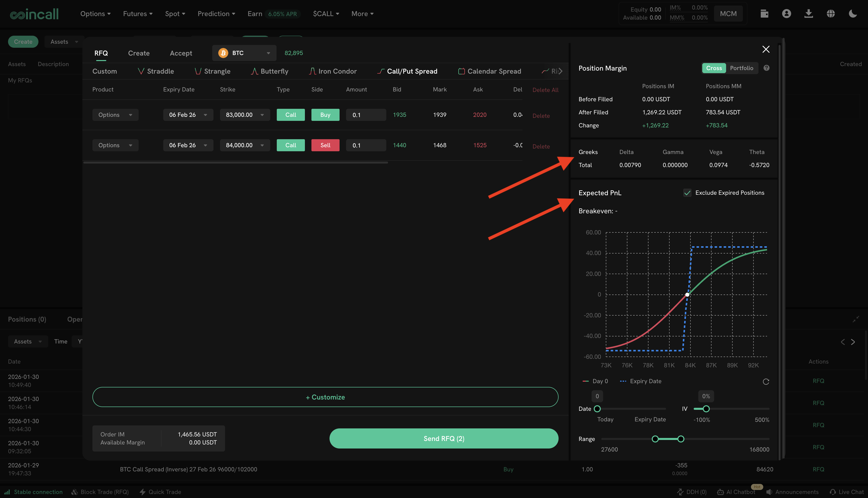
Task: Click the Position Margin help question icon
Action: (x=767, y=68)
